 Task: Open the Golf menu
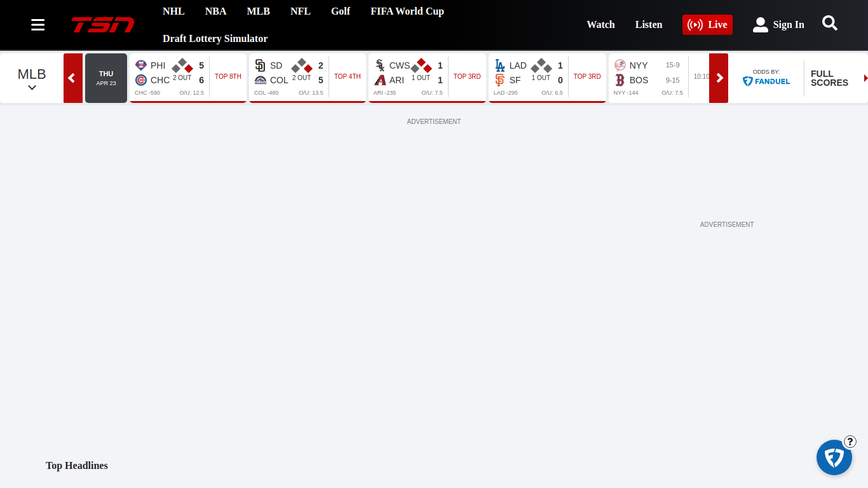[341, 11]
